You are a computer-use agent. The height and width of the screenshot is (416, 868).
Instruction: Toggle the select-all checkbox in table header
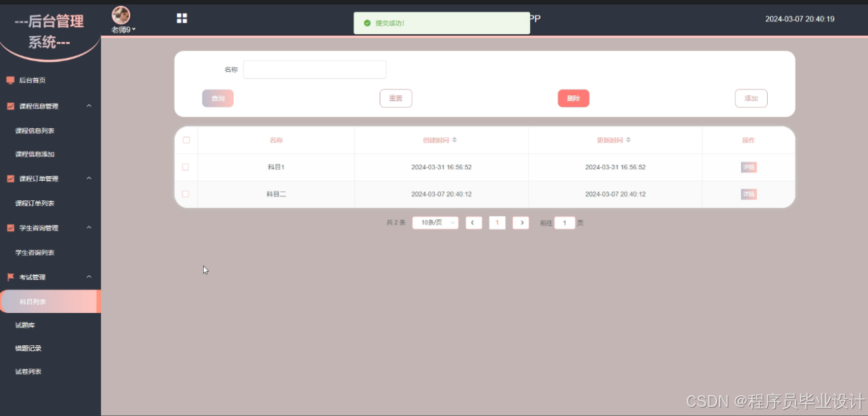point(186,139)
